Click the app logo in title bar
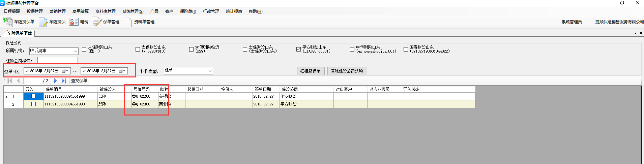 (3, 3)
